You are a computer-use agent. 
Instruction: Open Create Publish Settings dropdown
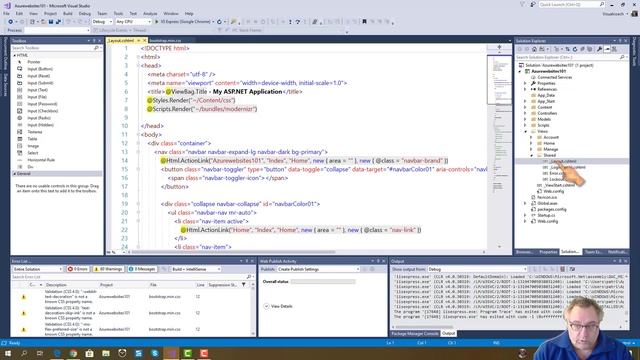[318, 269]
